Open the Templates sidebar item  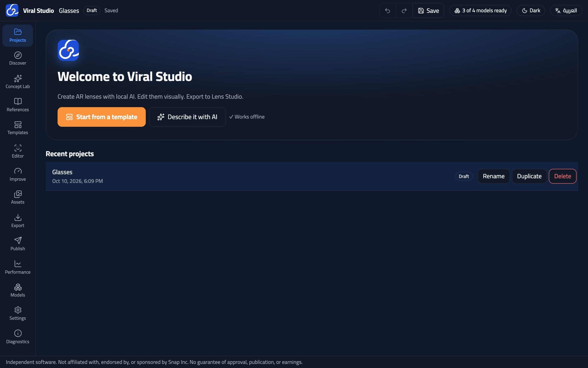(x=18, y=128)
